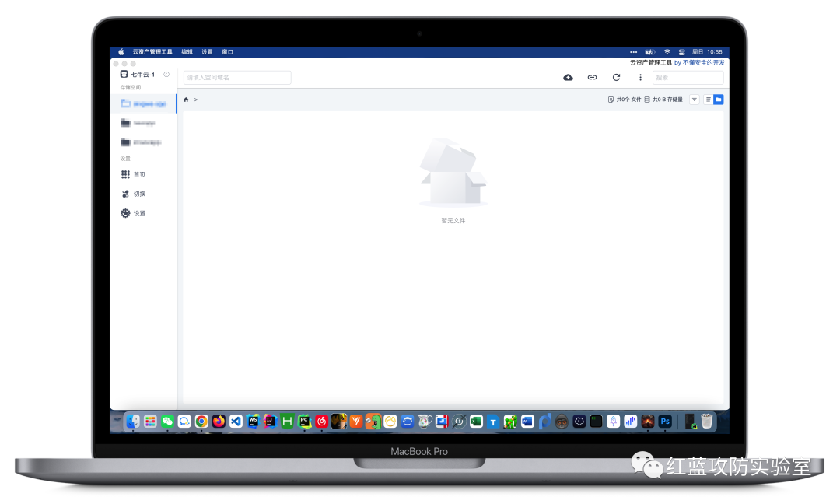Screen dimensions: 840x504
Task: Refresh the file list with the reload icon
Action: tap(616, 78)
